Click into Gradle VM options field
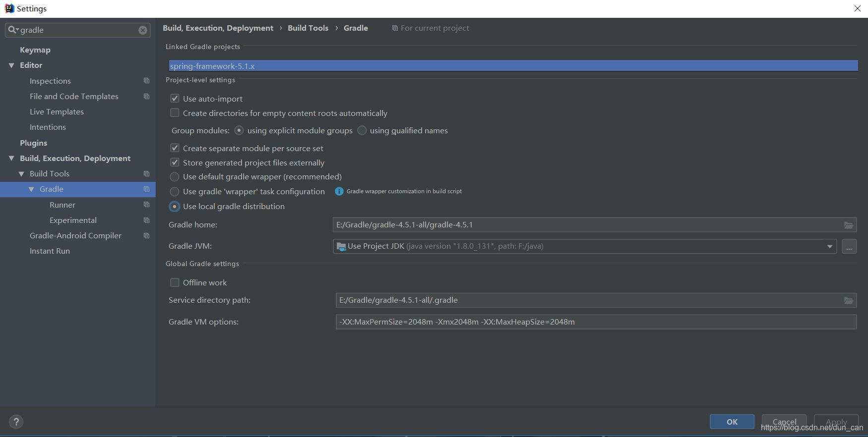Screen dimensions: 868x437 coord(596,322)
